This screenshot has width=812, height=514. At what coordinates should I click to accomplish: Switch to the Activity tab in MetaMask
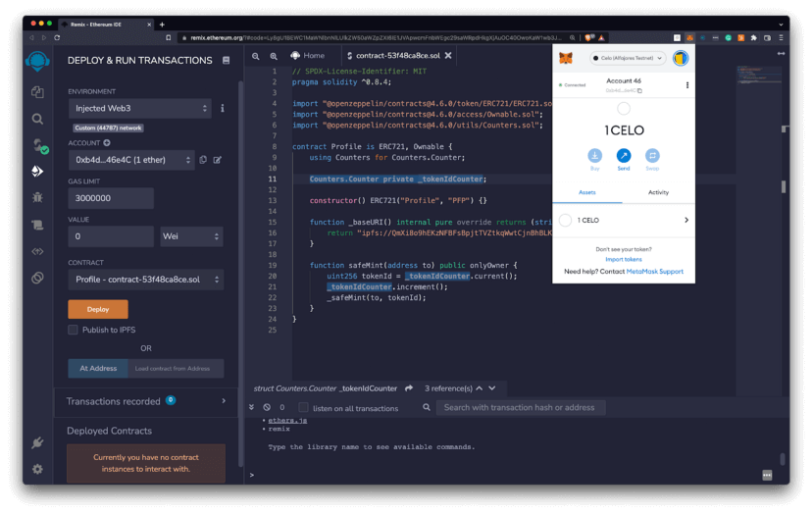(658, 192)
